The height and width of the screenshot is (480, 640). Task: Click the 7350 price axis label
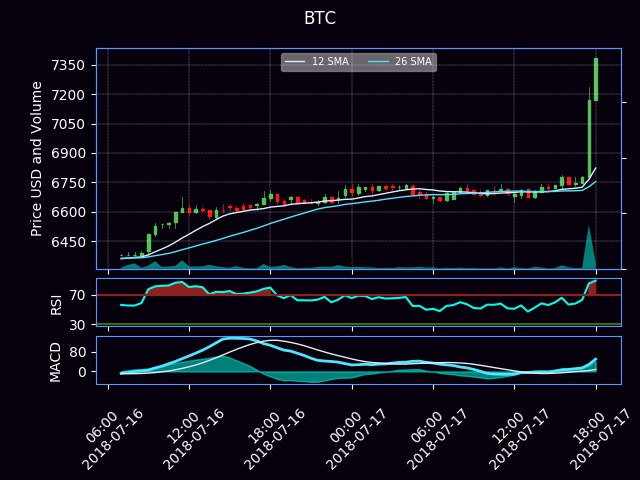(x=68, y=65)
